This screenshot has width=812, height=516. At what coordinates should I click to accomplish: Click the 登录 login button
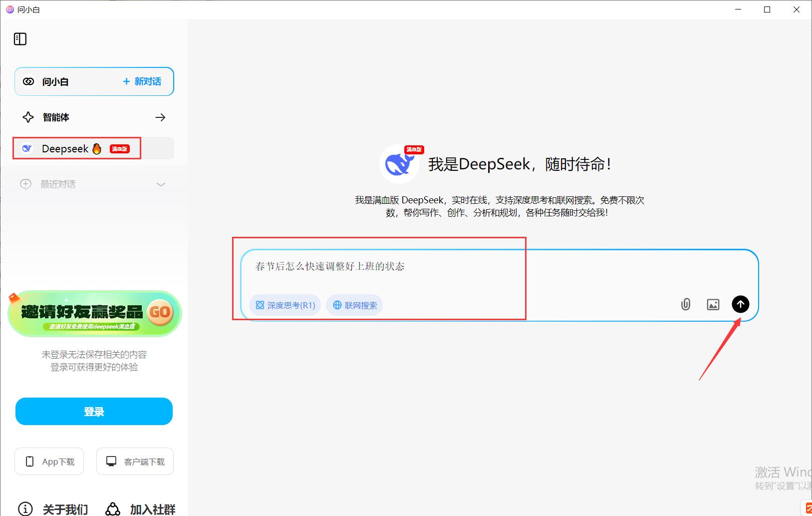pos(94,411)
